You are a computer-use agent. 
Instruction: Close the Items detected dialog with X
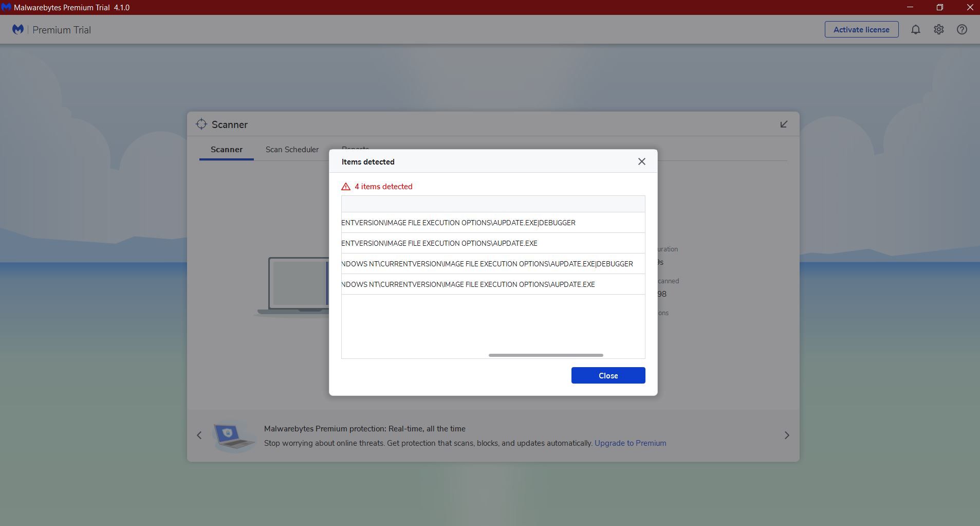coord(641,161)
